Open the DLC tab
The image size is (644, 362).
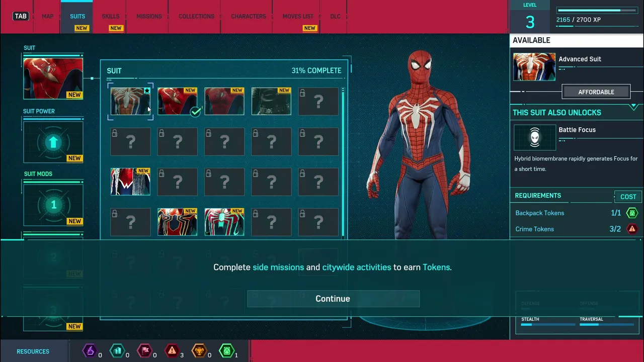335,16
